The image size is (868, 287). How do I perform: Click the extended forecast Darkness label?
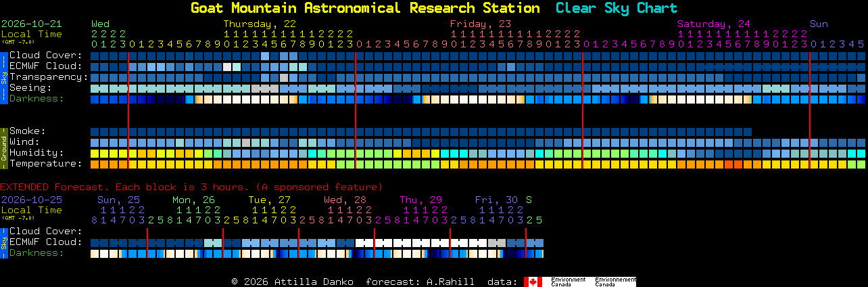(x=37, y=253)
